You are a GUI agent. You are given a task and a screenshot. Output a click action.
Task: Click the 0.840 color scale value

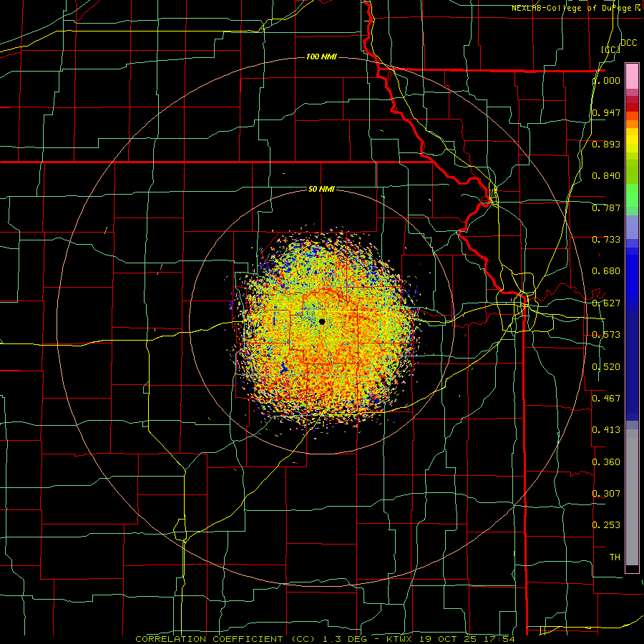click(x=606, y=176)
